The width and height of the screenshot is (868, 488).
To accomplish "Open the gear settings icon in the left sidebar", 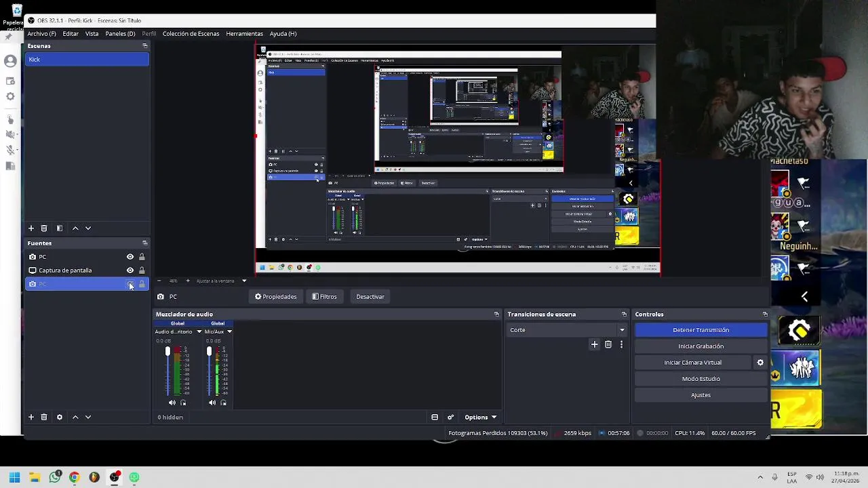I will pyautogui.click(x=10, y=97).
